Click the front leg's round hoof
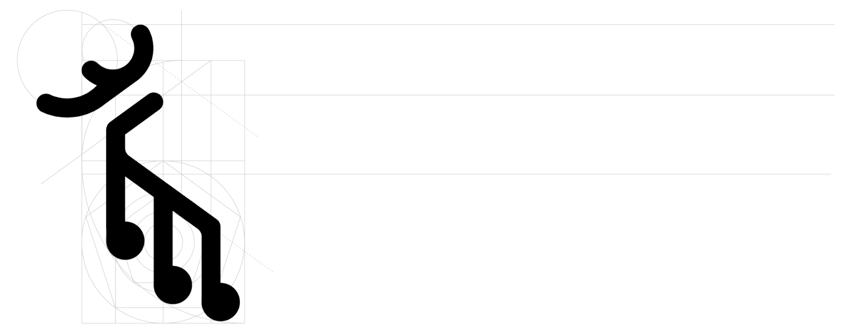868x330 pixels. [x=126, y=241]
